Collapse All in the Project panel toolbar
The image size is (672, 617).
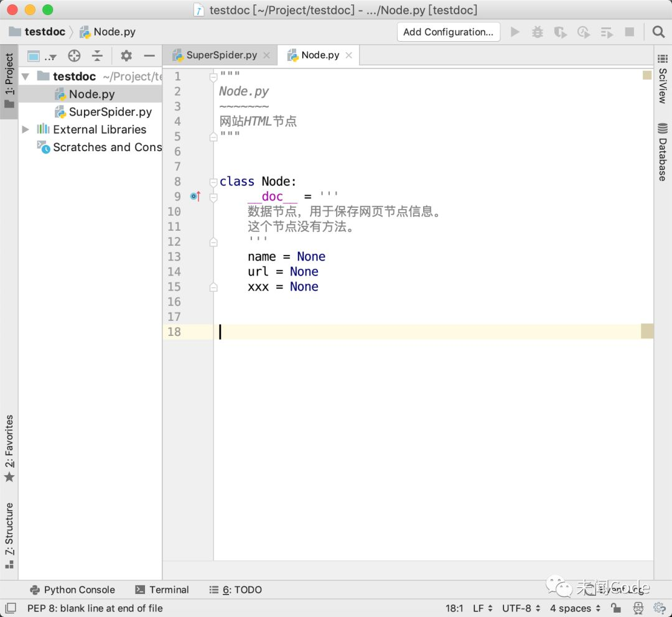tap(97, 55)
